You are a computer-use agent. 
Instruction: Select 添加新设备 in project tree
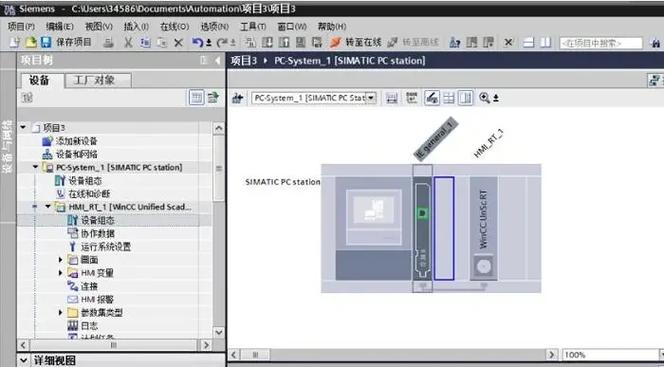pyautogui.click(x=77, y=141)
